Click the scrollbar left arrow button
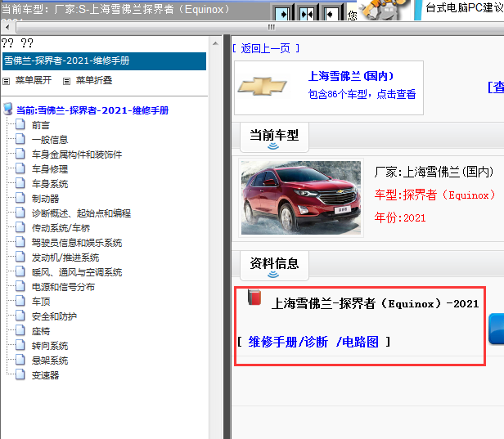The image size is (504, 439). [7, 27]
